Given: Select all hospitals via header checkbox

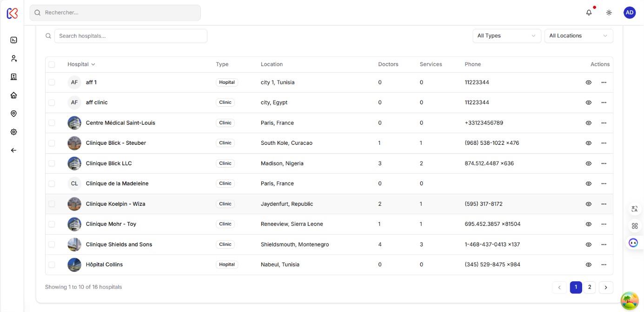Looking at the screenshot, I should tap(52, 64).
